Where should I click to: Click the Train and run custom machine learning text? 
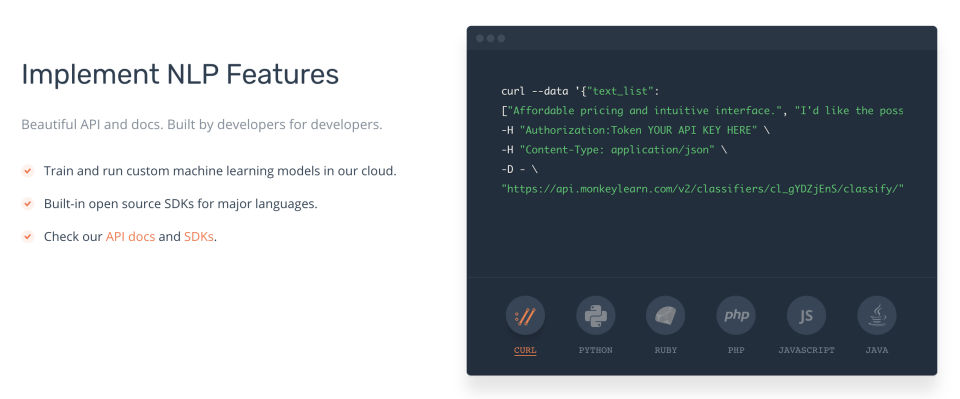220,171
